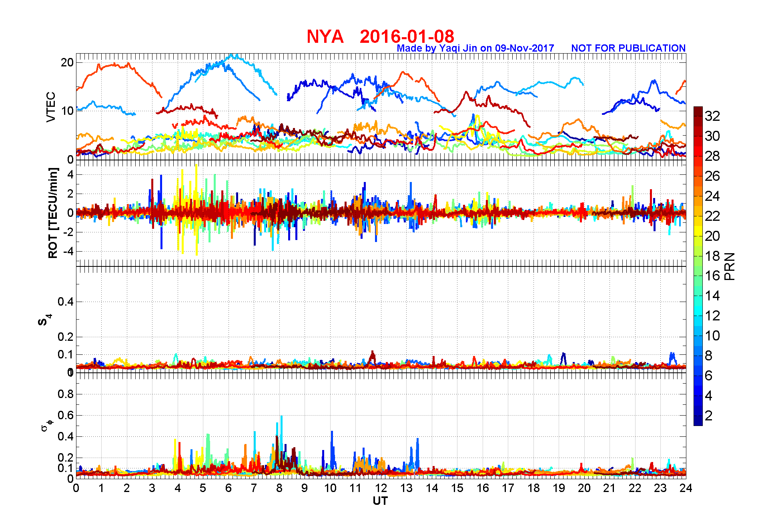
Task: Click the "Made by Yaqi Jin on 09-Nov-2017" text
Action: point(475,48)
